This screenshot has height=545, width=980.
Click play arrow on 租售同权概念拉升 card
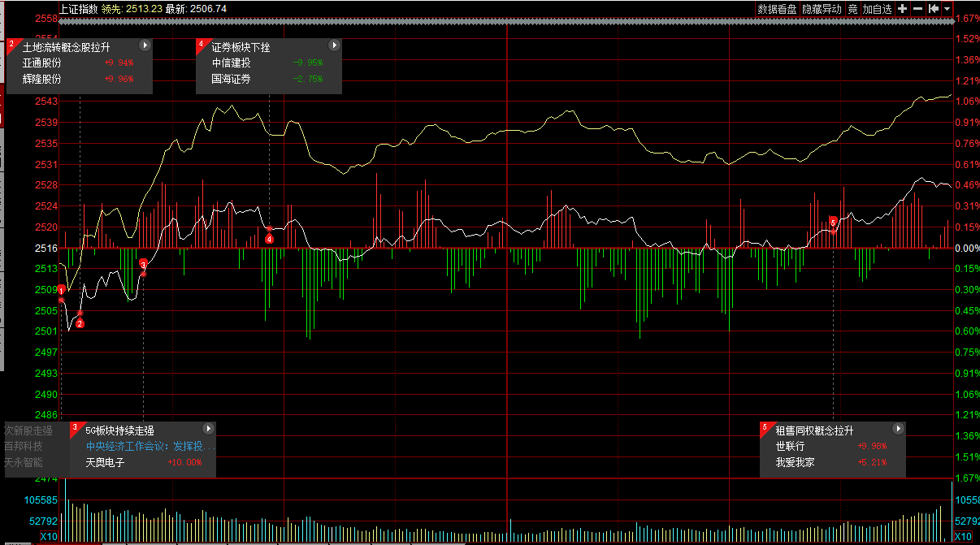click(898, 429)
